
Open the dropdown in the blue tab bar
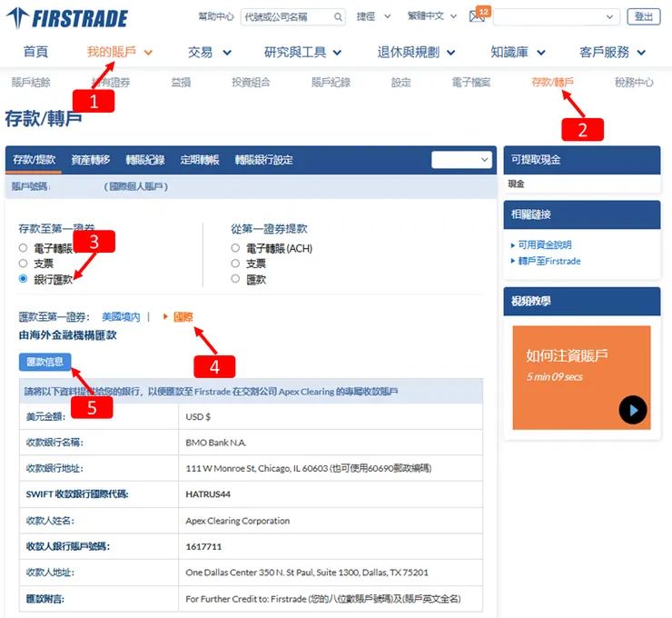[x=461, y=160]
